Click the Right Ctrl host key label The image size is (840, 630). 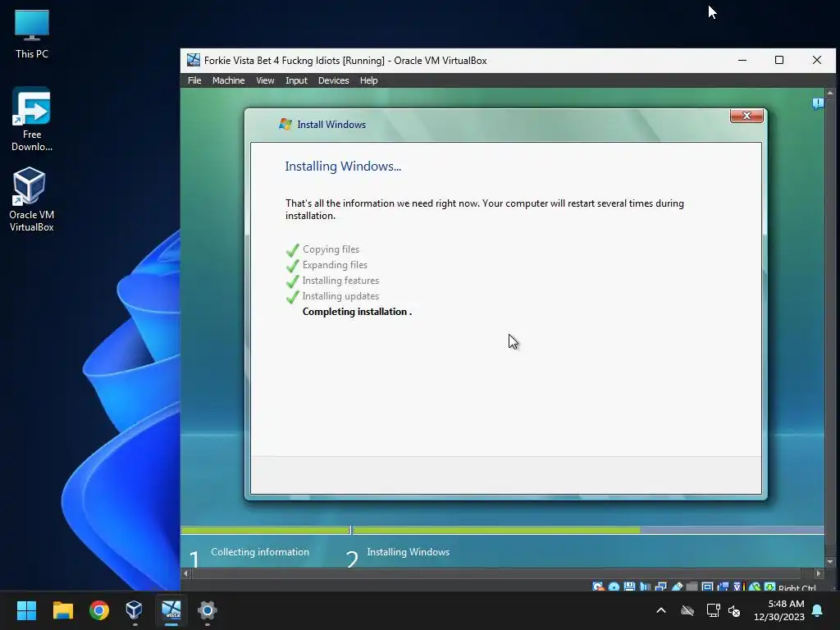(797, 587)
